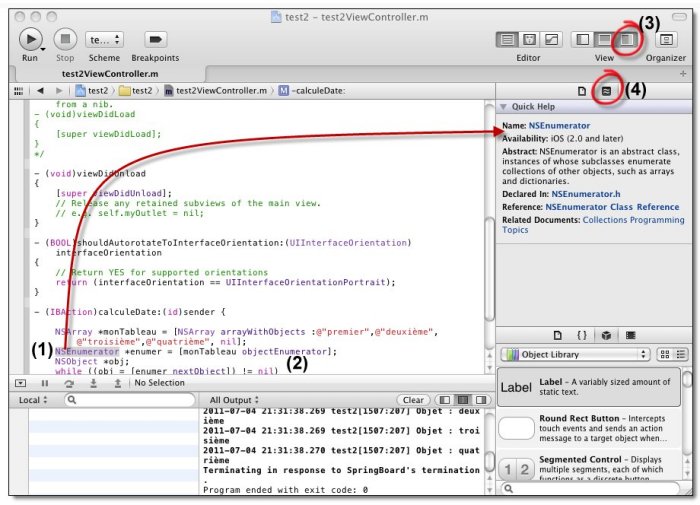Switch to the Assistant editor
Image resolution: width=700 pixels, height=505 pixels.
tap(529, 39)
